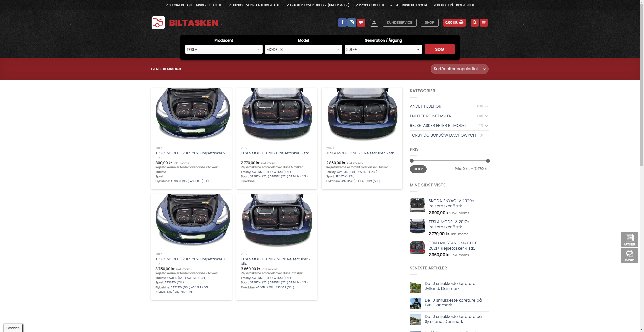Open the Hjælp side widget icon
This screenshot has width=644, height=332.
point(629,255)
